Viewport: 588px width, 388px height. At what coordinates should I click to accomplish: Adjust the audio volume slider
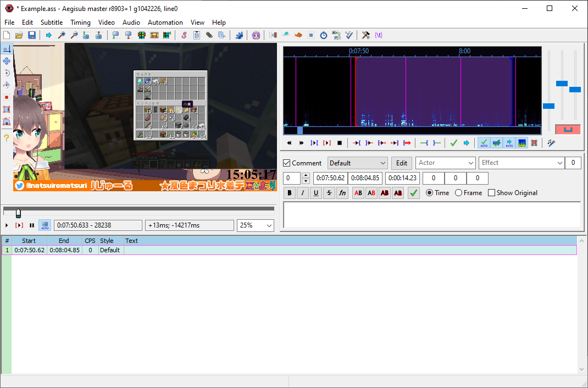pyautogui.click(x=575, y=90)
